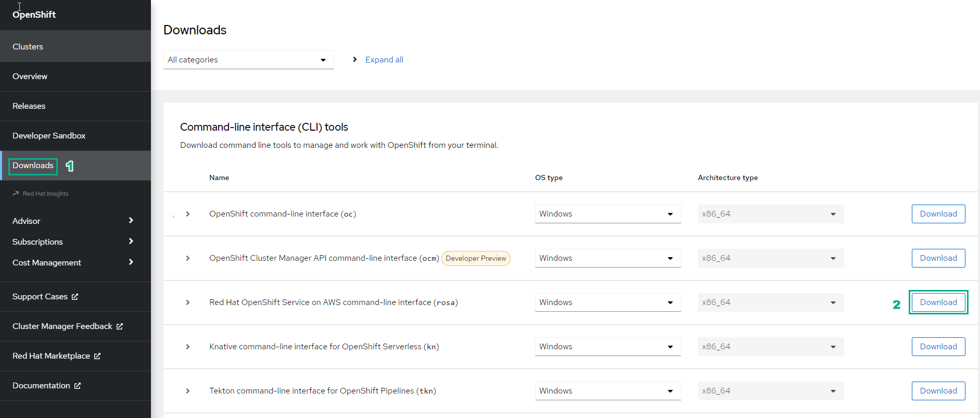Click external-link icon beside Support Cases
Screen dimensions: 980x418
(75, 297)
